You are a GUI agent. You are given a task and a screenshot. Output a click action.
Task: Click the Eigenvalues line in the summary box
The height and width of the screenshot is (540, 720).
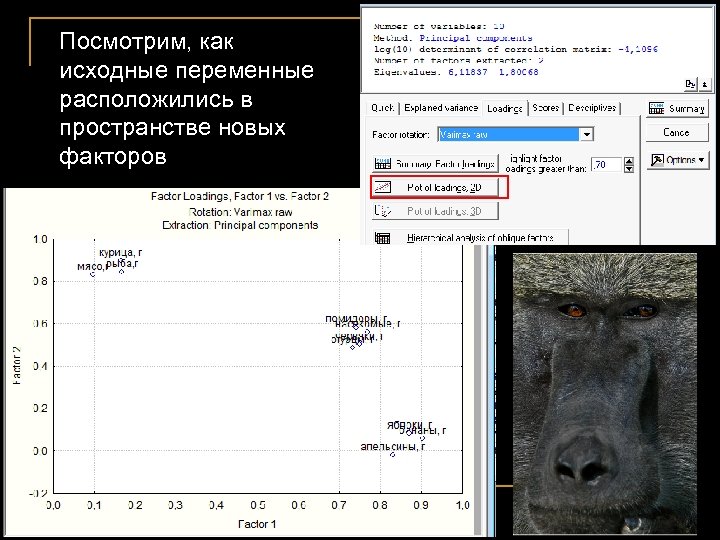(456, 72)
